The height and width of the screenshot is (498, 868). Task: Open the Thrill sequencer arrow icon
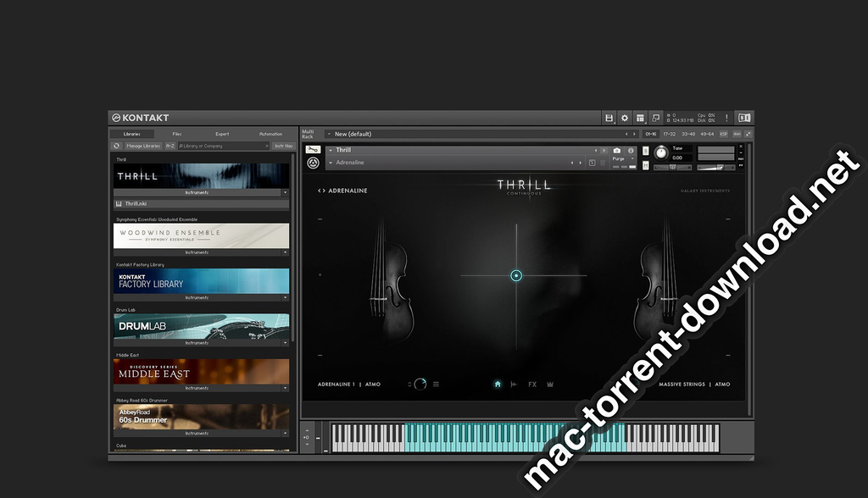tap(514, 384)
